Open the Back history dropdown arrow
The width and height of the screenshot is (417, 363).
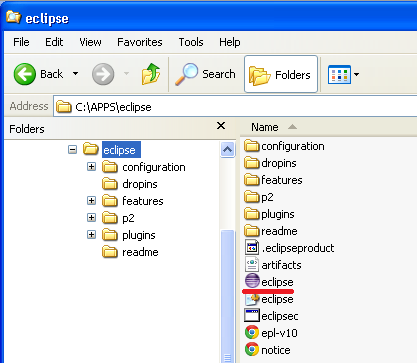point(76,74)
